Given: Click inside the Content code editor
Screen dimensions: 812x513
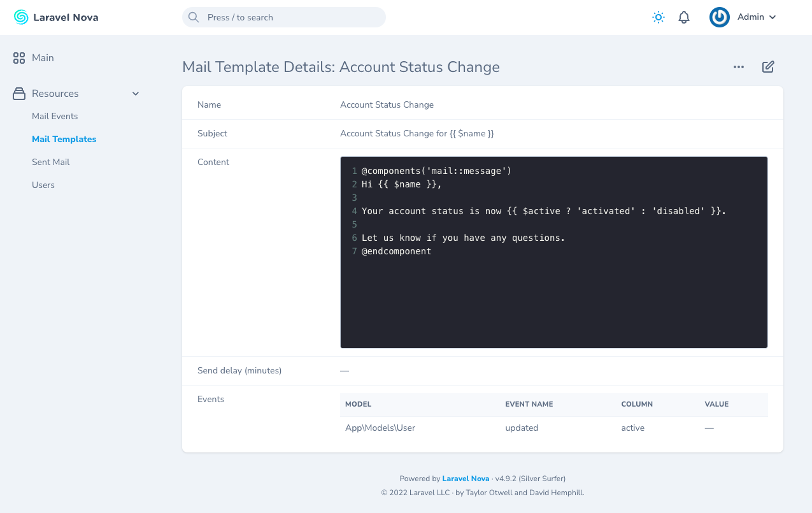Looking at the screenshot, I should (x=554, y=252).
